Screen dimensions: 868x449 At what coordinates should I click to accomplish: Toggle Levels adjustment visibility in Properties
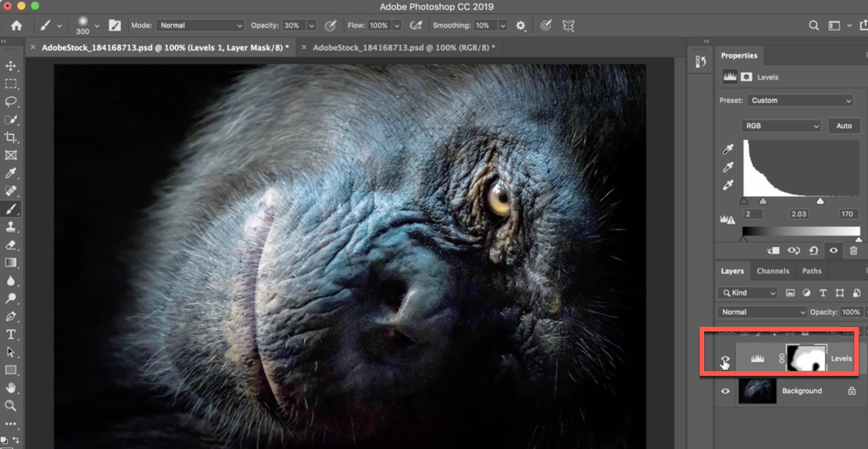(x=833, y=250)
